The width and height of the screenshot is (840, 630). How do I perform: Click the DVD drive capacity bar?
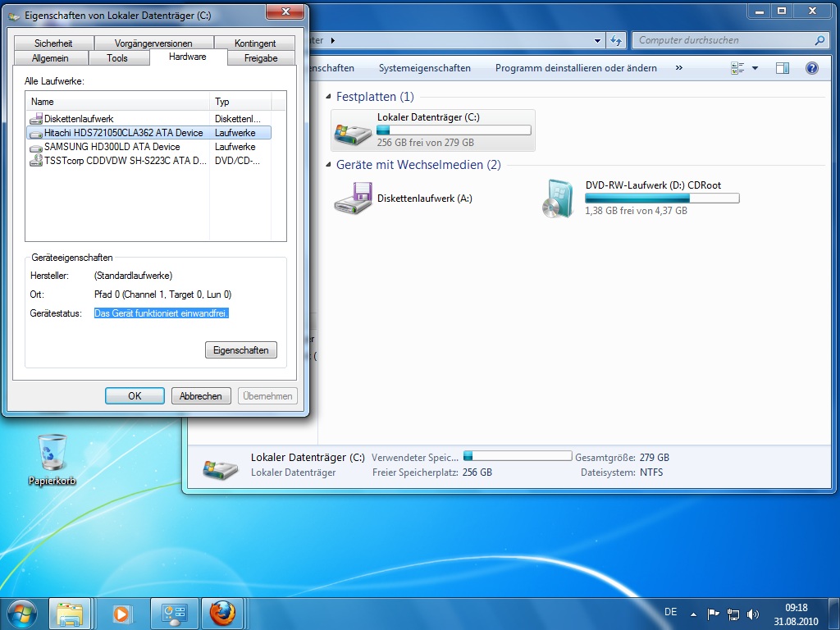click(x=662, y=199)
